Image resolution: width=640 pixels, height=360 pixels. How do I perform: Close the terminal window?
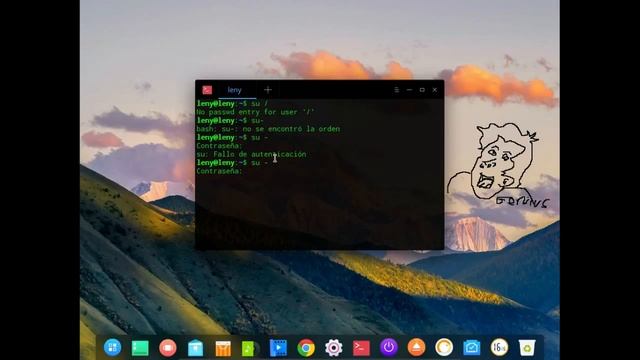[x=435, y=90]
